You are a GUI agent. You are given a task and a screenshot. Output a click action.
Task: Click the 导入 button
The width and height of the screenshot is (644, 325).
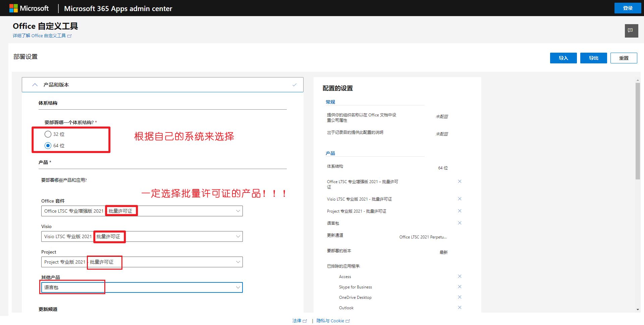click(563, 58)
